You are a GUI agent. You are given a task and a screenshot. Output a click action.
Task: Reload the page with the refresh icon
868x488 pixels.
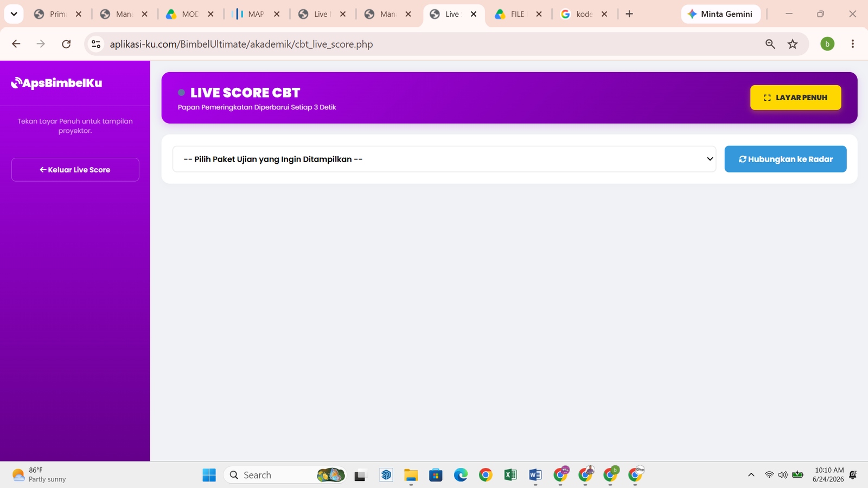66,44
